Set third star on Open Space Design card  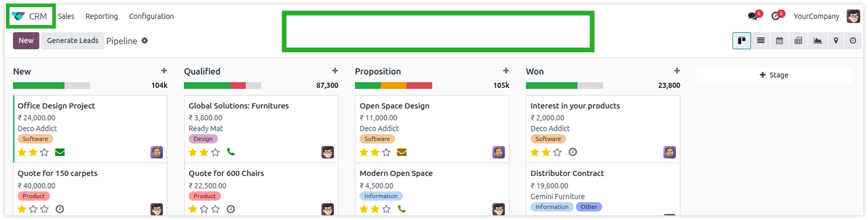(x=386, y=153)
